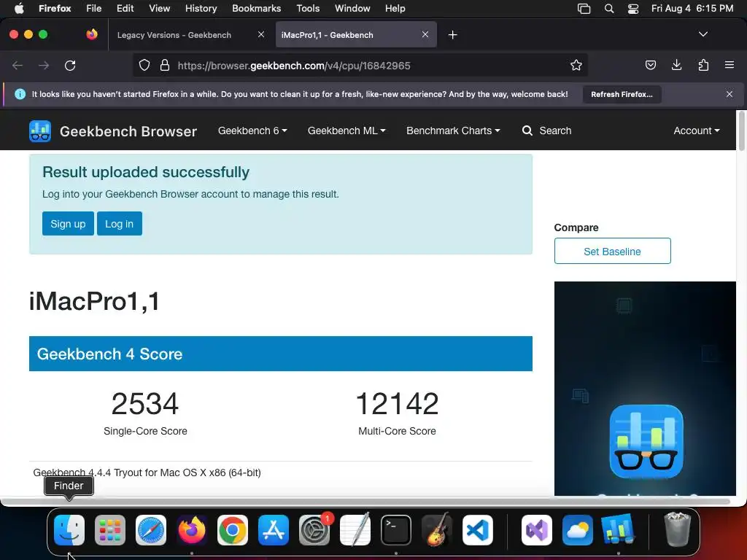Click the site security padlock icon

coord(165,65)
